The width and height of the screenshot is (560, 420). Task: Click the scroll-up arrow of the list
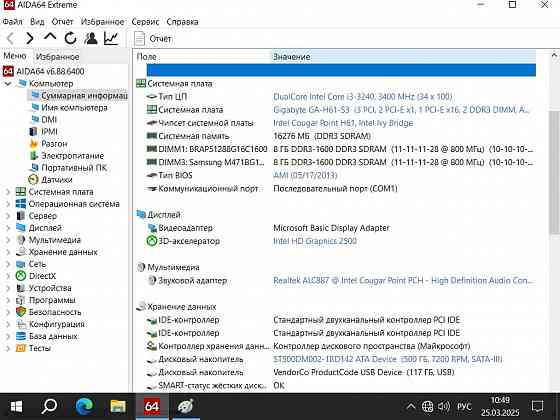[554, 56]
